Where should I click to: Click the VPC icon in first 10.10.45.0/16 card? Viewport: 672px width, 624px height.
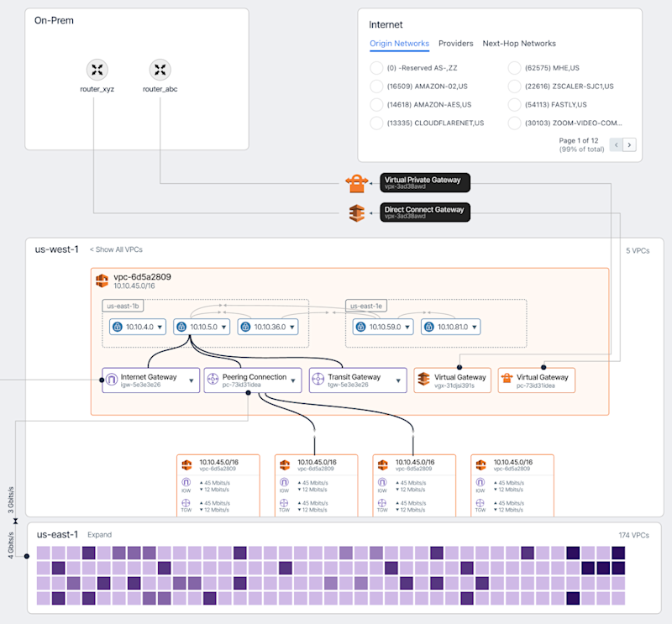(x=186, y=465)
